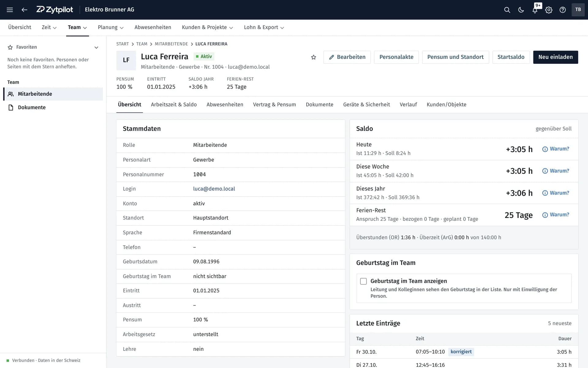Expand the Planung dropdown
The image size is (588, 368).
(111, 27)
